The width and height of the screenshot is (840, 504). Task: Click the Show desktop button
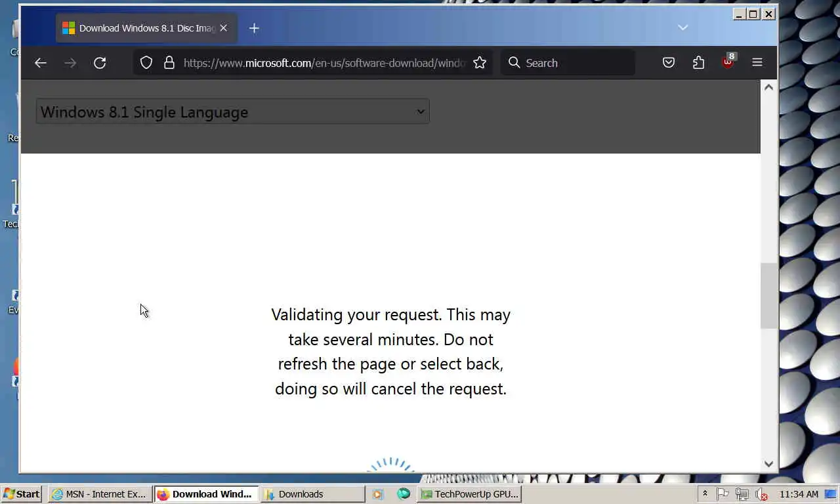831,494
